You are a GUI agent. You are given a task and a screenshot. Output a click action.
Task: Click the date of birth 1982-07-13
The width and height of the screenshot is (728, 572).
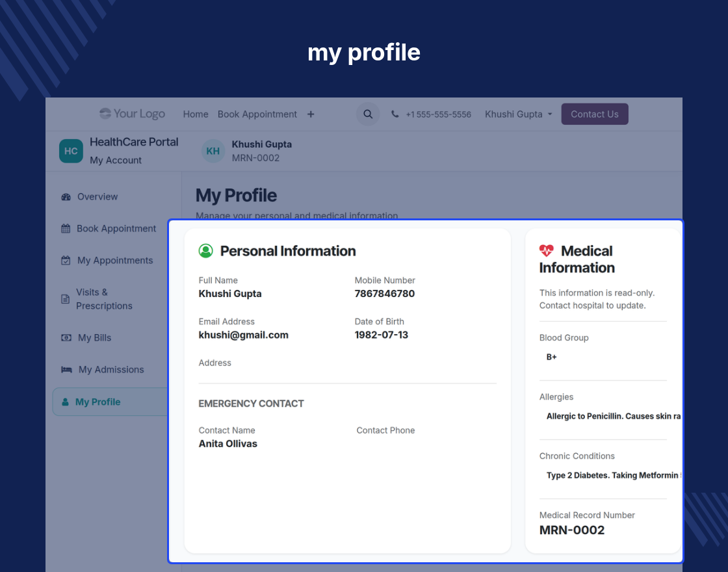(381, 335)
